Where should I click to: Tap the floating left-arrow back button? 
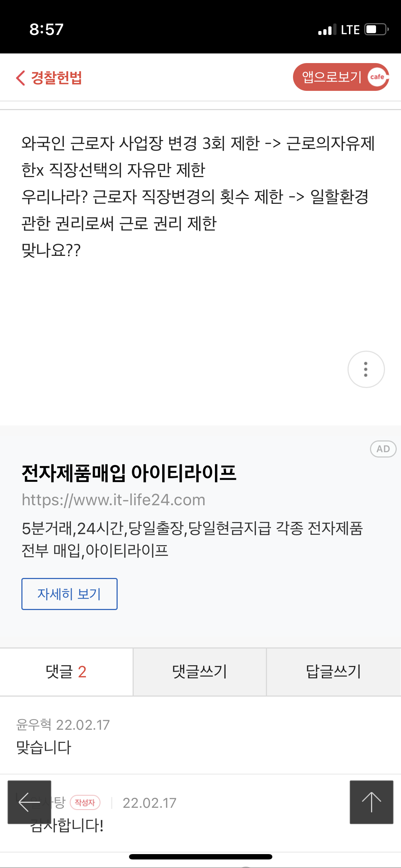click(29, 802)
